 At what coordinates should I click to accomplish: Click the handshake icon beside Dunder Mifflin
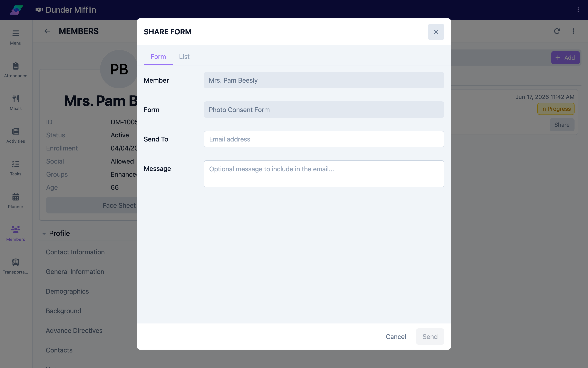click(x=39, y=10)
